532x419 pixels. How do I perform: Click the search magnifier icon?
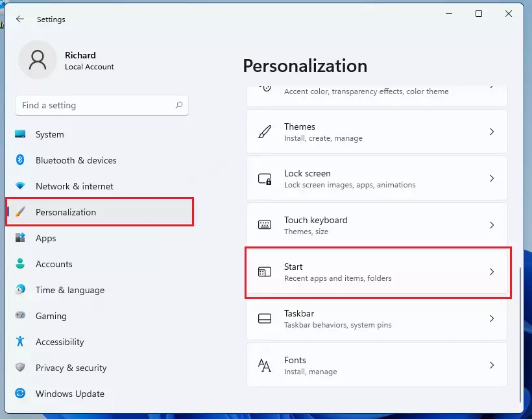click(179, 105)
